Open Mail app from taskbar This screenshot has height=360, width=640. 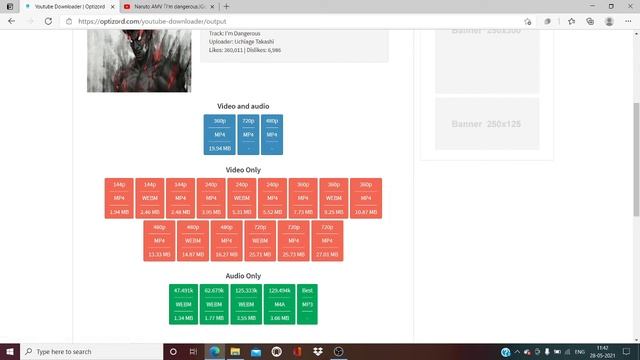pos(256,351)
